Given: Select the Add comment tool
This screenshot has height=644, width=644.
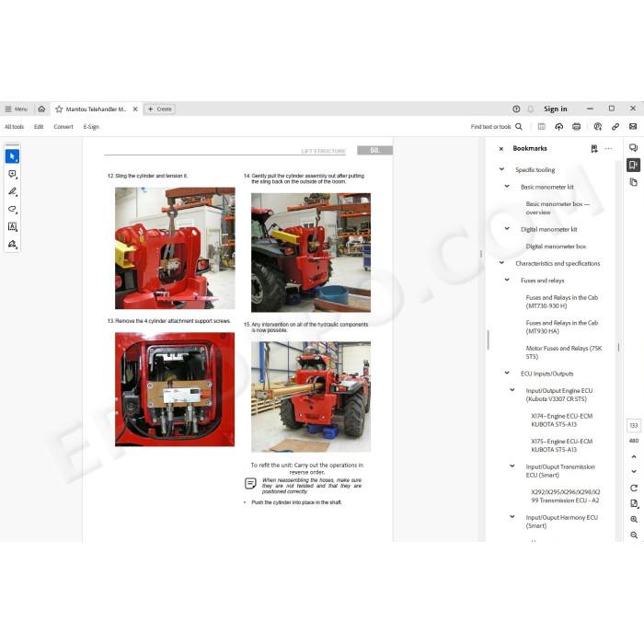Looking at the screenshot, I should (12, 174).
